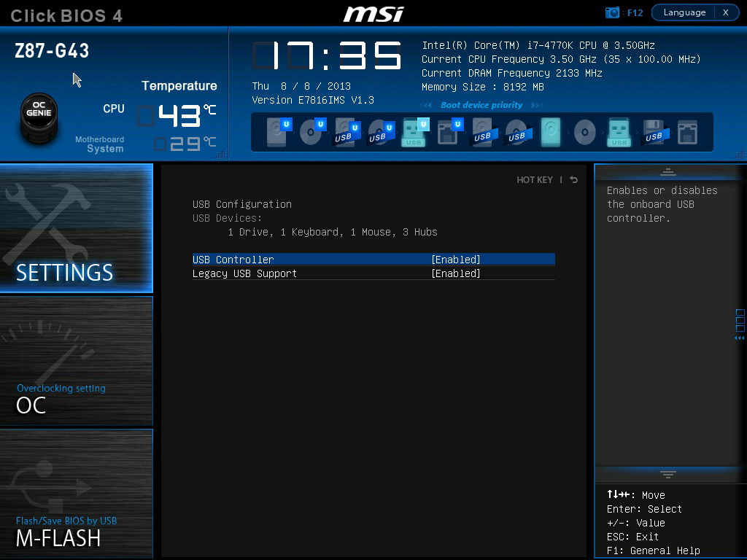Select the USB Controller row
The height and width of the screenshot is (560, 747).
pos(373,260)
